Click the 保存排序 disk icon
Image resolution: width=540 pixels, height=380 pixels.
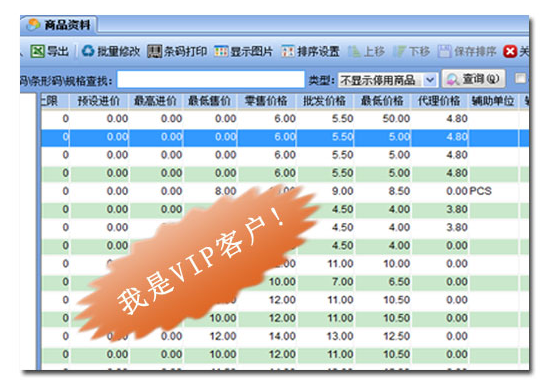click(x=444, y=52)
